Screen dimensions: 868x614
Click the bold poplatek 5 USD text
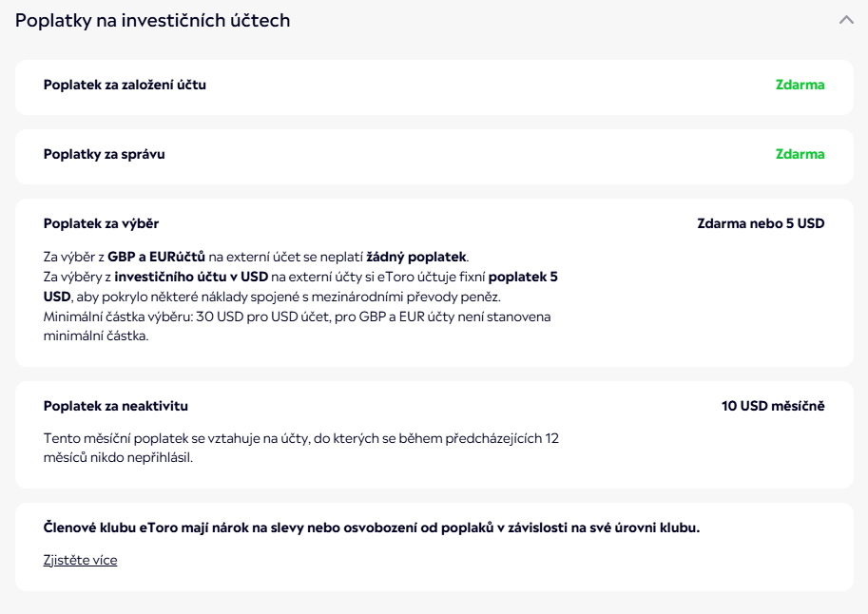click(522, 277)
